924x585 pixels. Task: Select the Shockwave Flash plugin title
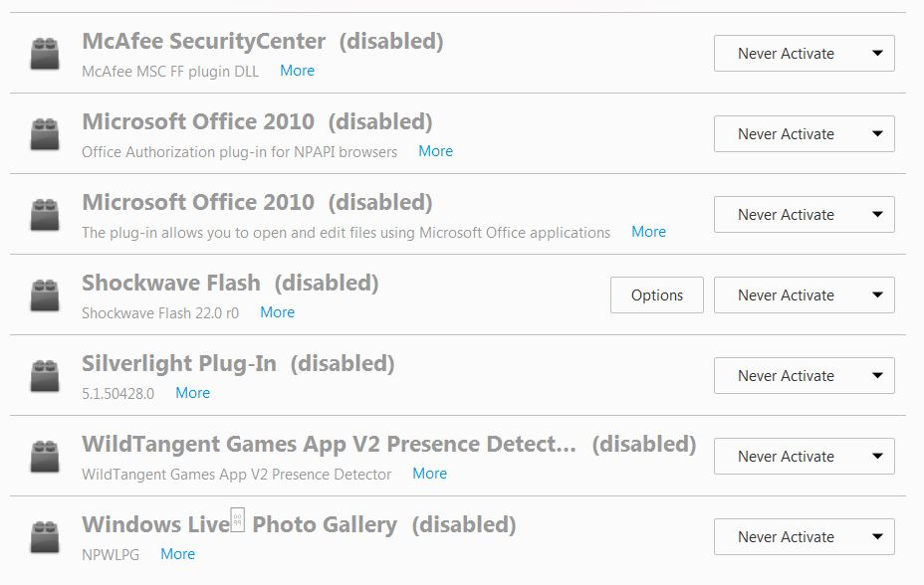click(171, 283)
